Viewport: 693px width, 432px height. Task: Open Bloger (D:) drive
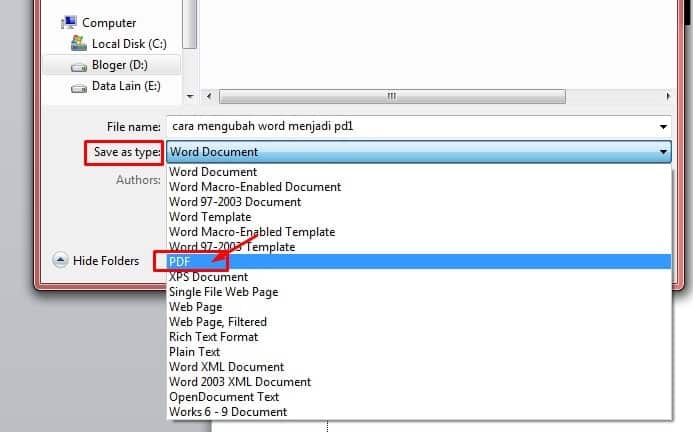pos(119,65)
